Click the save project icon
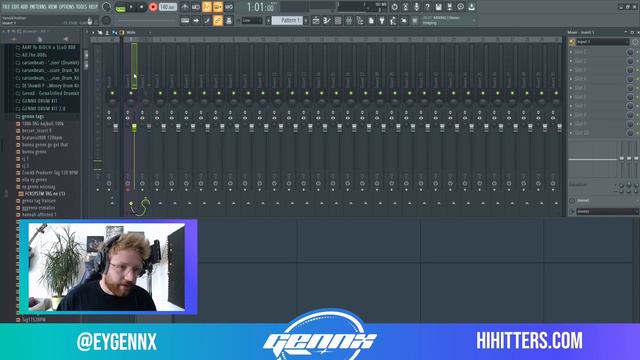Screen dimensions: 640x360 [x=438, y=7]
